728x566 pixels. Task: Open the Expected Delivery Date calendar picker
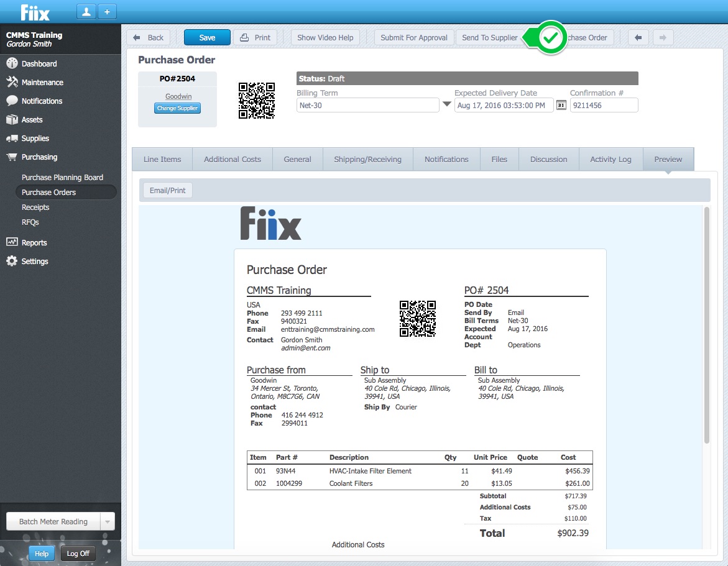(561, 106)
